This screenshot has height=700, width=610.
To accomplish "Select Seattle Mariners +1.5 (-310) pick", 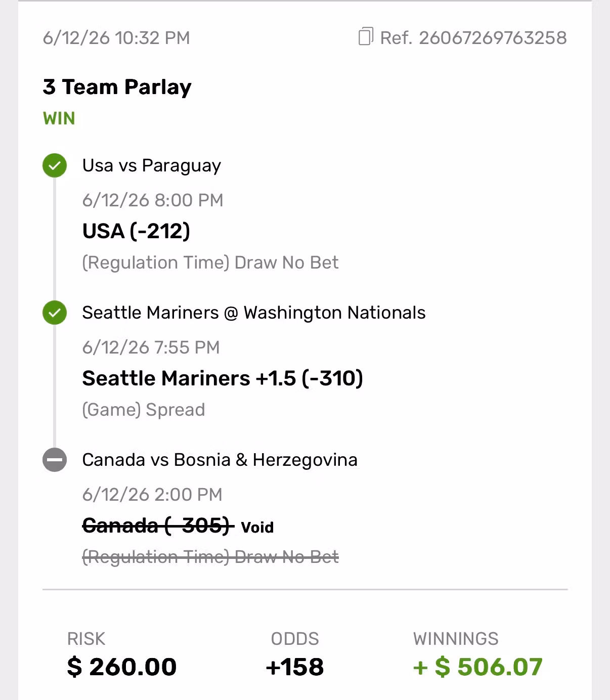I will (x=223, y=378).
